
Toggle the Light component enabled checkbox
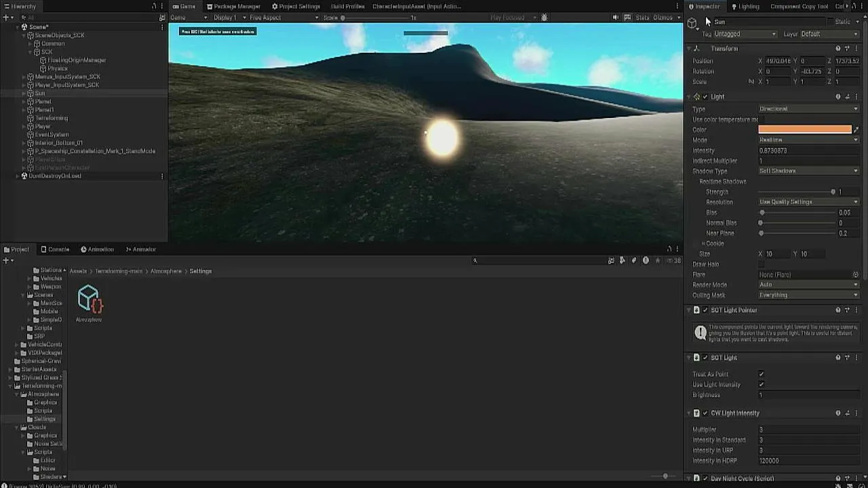tap(705, 97)
